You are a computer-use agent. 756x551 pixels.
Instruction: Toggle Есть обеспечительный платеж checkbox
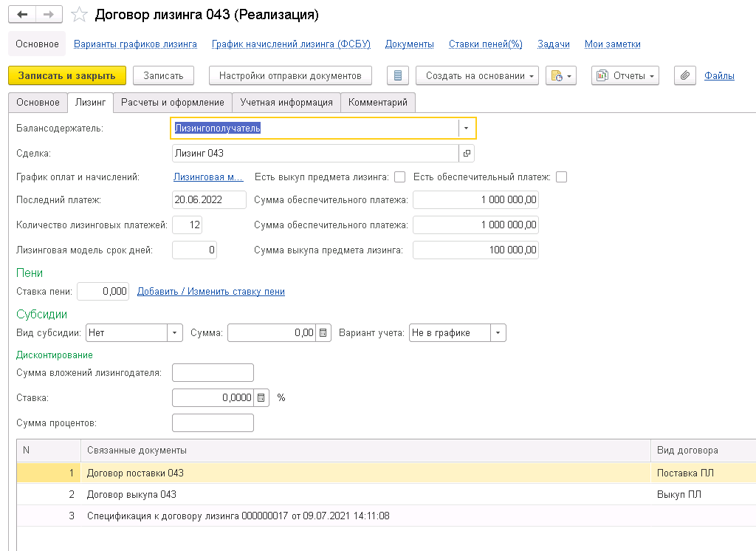coord(561,177)
